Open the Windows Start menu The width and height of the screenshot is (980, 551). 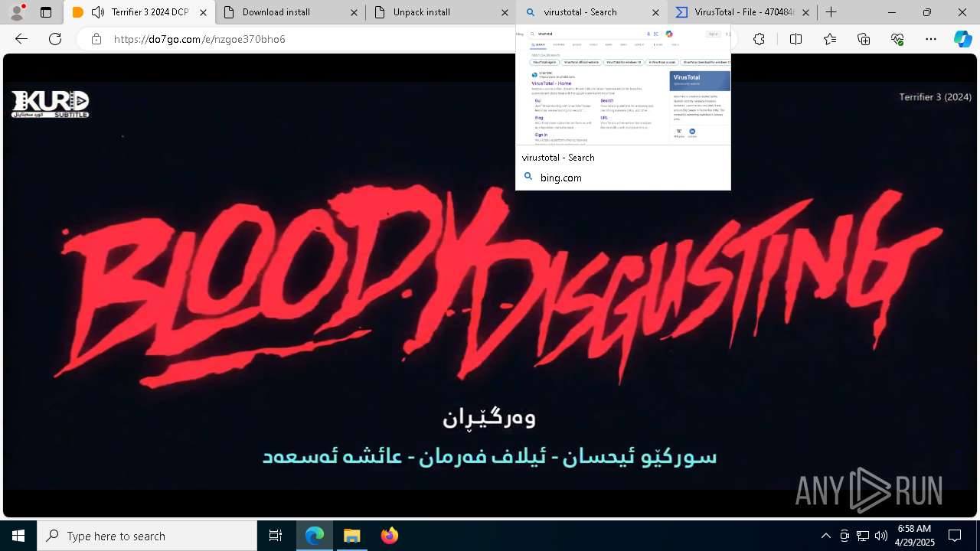(18, 536)
